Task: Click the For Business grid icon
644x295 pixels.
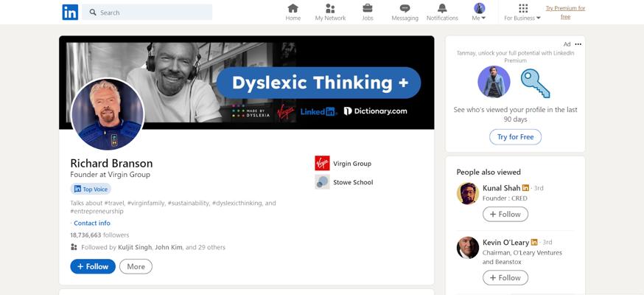Action: (x=523, y=8)
